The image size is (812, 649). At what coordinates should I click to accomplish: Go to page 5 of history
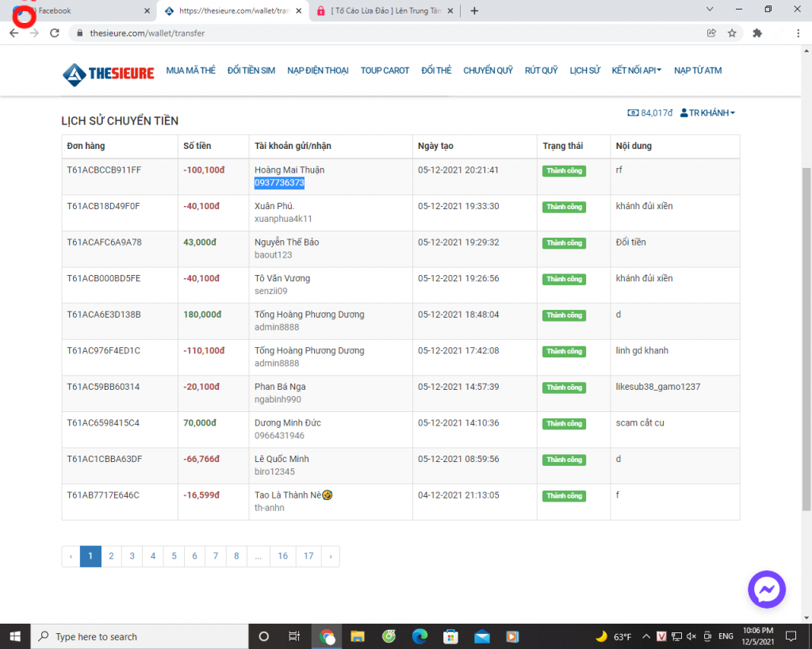[x=174, y=556]
